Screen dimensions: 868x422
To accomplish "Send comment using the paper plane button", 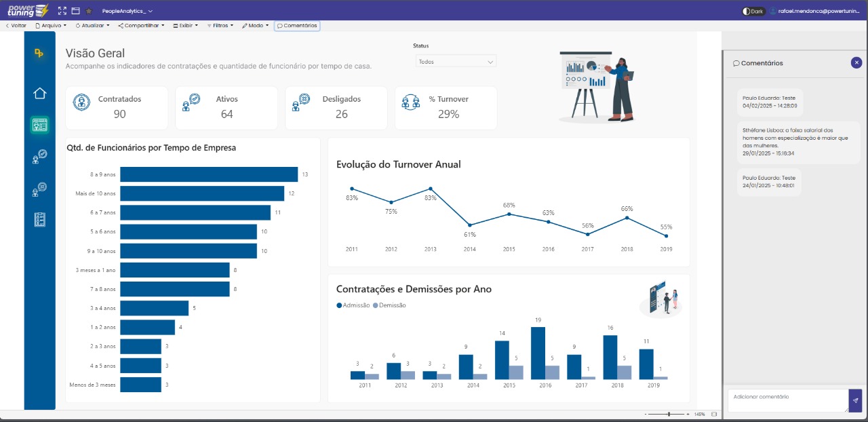I will pyautogui.click(x=855, y=400).
